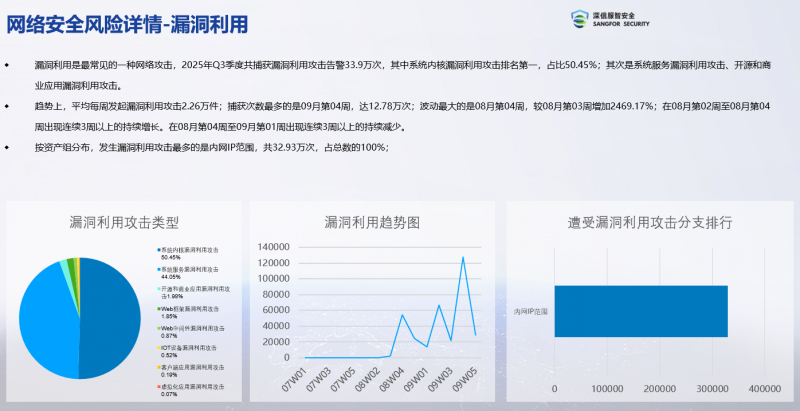Image resolution: width=800 pixels, height=411 pixels.
Task: Click the 100000 x-axis label on bar chart
Action: (x=607, y=389)
